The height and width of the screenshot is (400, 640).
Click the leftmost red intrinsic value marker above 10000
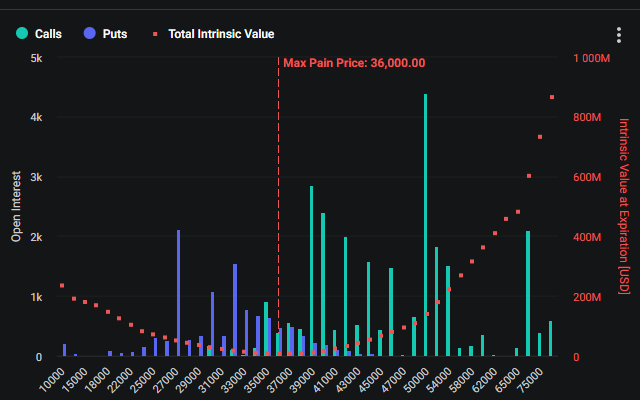62,286
